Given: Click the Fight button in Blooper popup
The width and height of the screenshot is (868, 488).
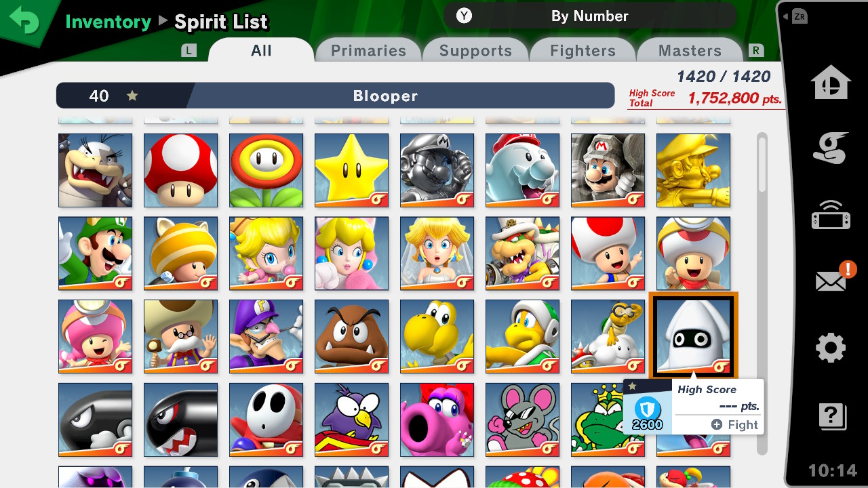Looking at the screenshot, I should pos(734,424).
